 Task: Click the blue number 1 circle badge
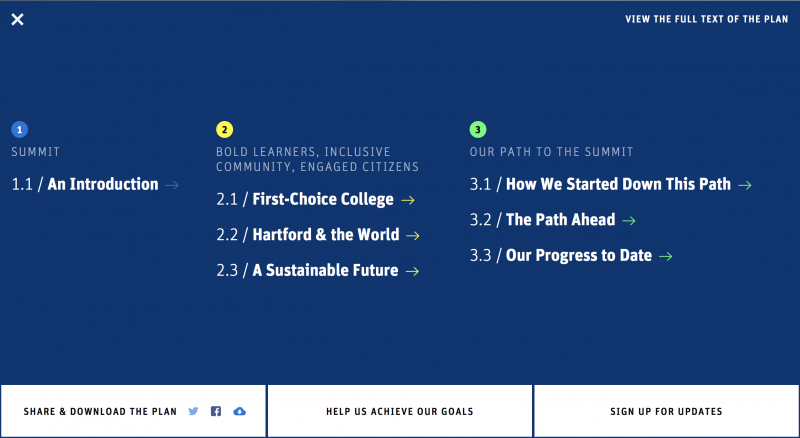(x=19, y=129)
